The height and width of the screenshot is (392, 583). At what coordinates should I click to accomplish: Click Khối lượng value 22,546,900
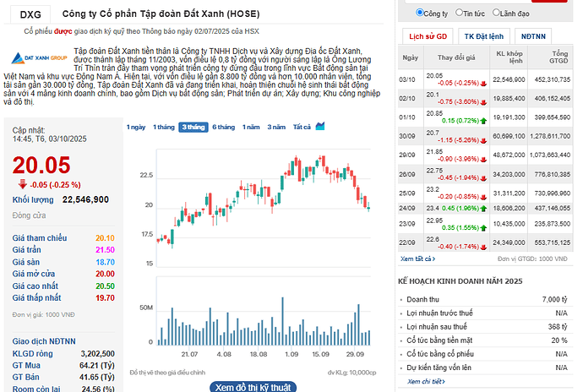[x=85, y=199]
